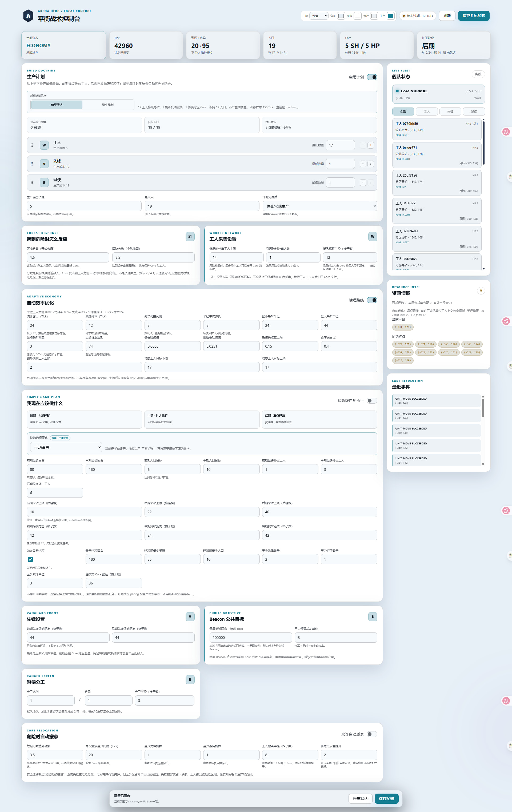Move 先锋 down with its down arrow
512x812 pixels.
click(370, 164)
